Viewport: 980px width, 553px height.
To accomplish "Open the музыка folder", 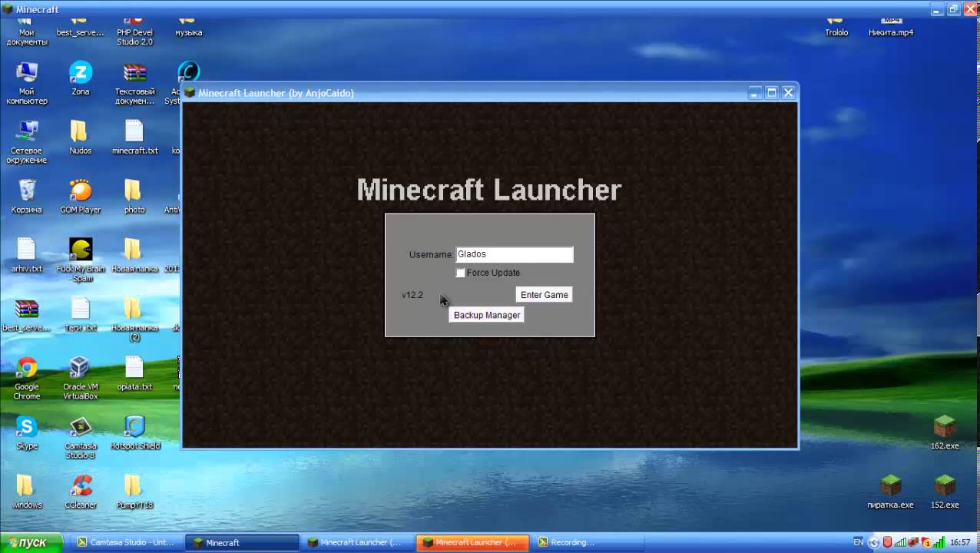I will [x=188, y=26].
